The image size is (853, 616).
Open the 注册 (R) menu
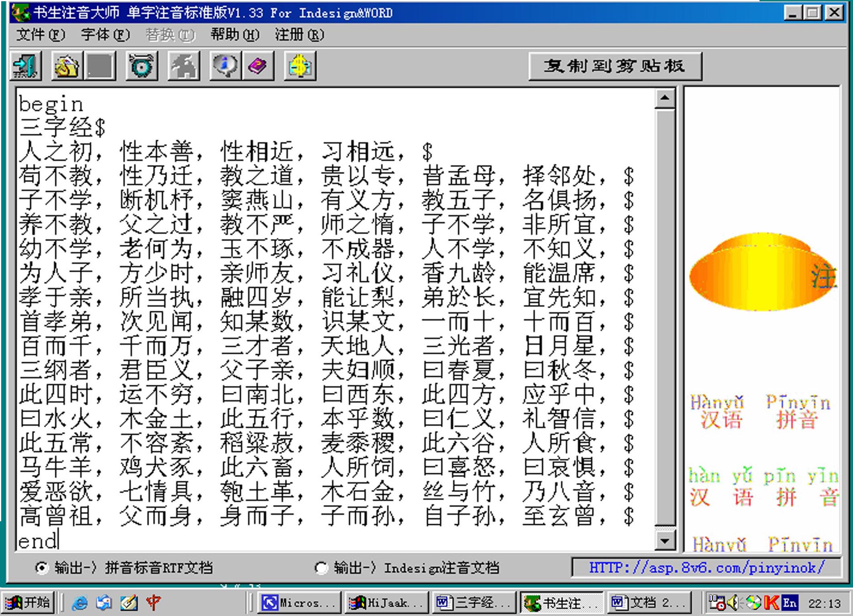299,35
